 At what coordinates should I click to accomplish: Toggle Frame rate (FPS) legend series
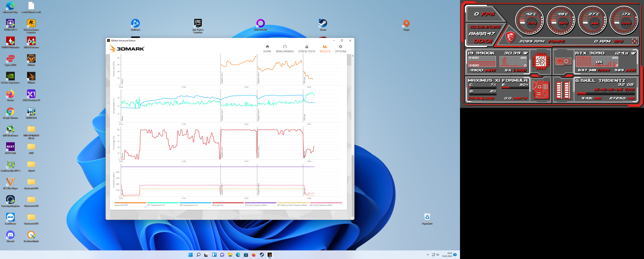(121, 205)
